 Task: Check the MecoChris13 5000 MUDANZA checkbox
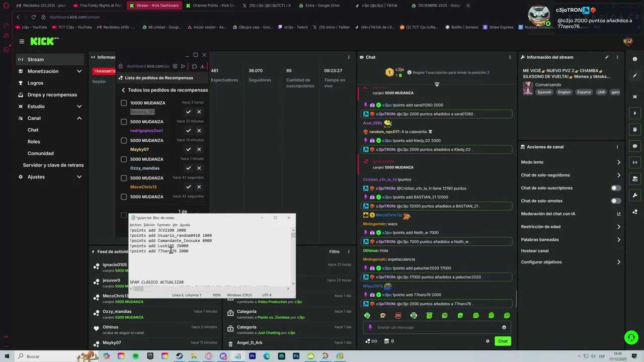[124, 178]
